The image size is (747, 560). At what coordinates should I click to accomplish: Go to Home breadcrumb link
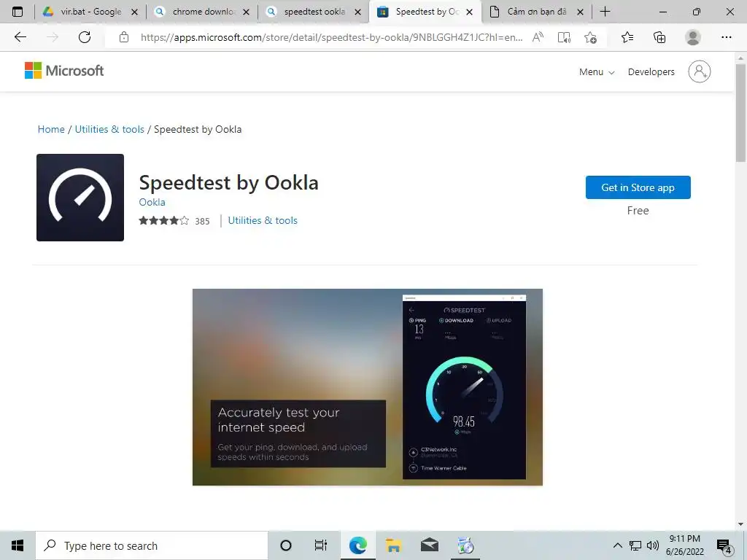51,130
